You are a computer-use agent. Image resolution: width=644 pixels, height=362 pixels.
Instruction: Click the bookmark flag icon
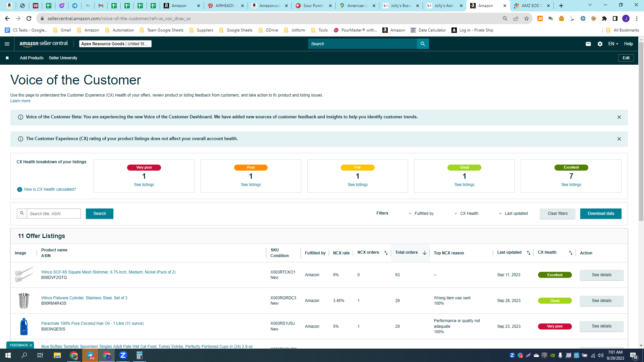[x=7, y=58]
